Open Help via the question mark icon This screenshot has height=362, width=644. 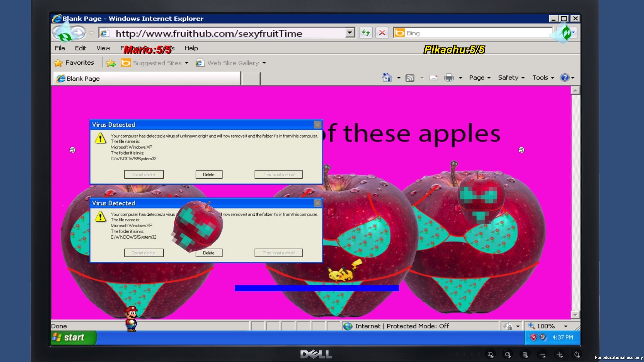point(566,77)
